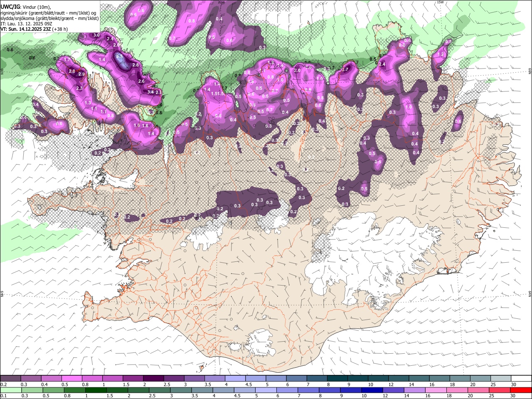Viewport: 532px width, 399px height.
Task: Click the '2.9' value on the map
Action: coord(81,74)
